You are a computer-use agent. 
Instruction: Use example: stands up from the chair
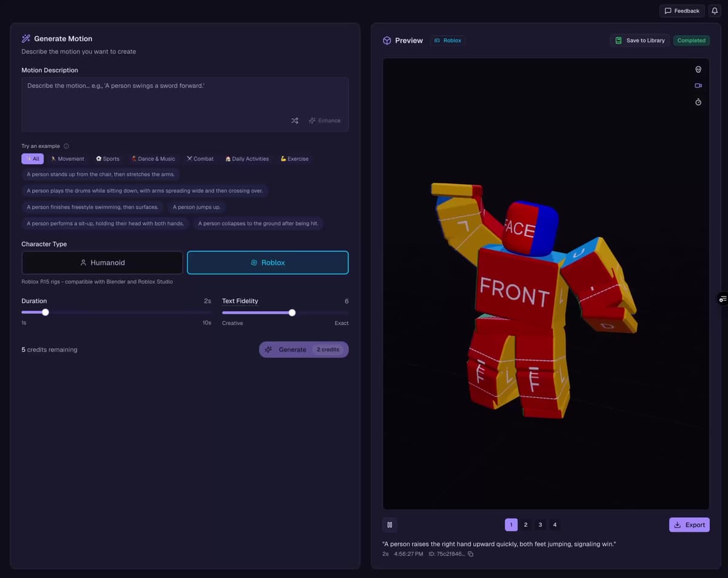101,174
